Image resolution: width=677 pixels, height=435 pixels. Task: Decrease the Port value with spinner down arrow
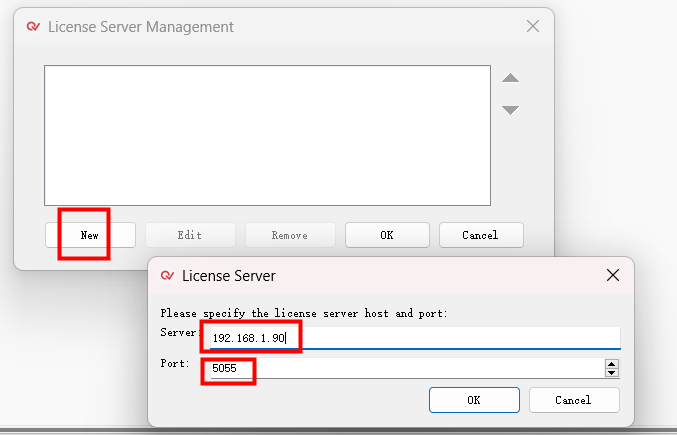coord(611,373)
